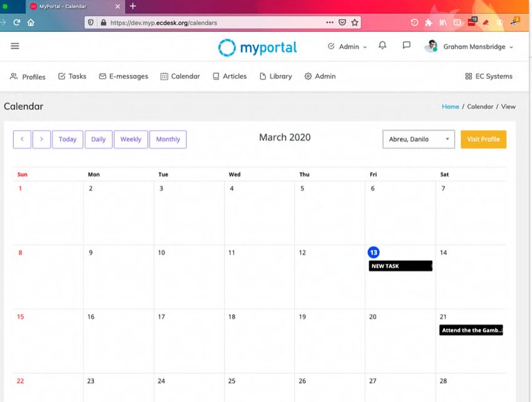Open the browser library bookshelf icon
The width and height of the screenshot is (532, 402).
point(442,23)
